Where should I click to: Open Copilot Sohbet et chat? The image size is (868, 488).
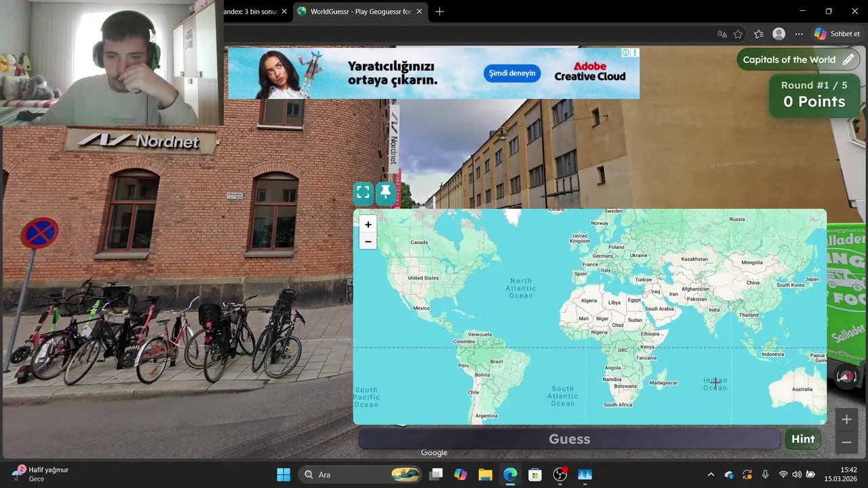837,34
